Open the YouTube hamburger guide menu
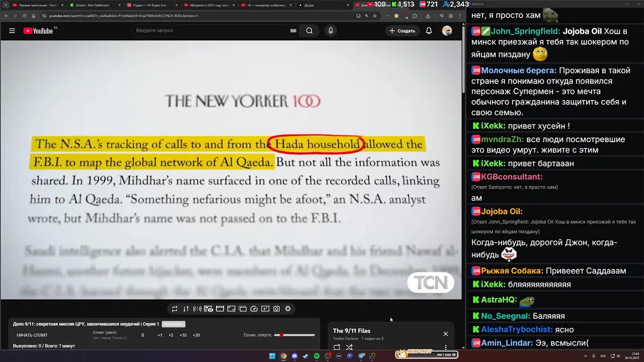644x362 pixels. point(12,31)
